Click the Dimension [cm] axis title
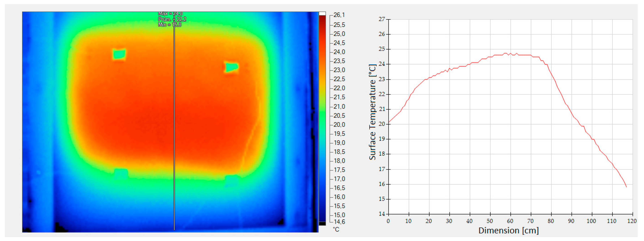Image resolution: width=644 pixels, height=241 pixels. pos(508,231)
